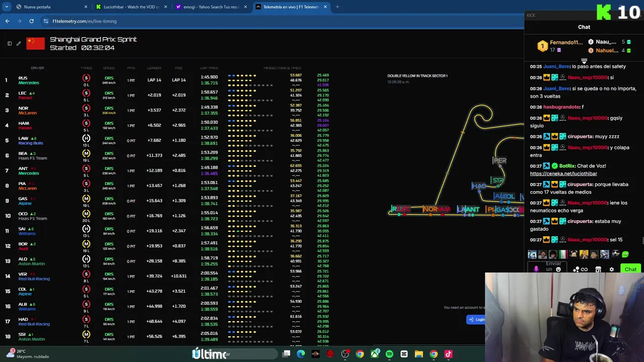Click weather widget 26°C Mayorm. nublado
This screenshot has width=644, height=362.
[28, 354]
